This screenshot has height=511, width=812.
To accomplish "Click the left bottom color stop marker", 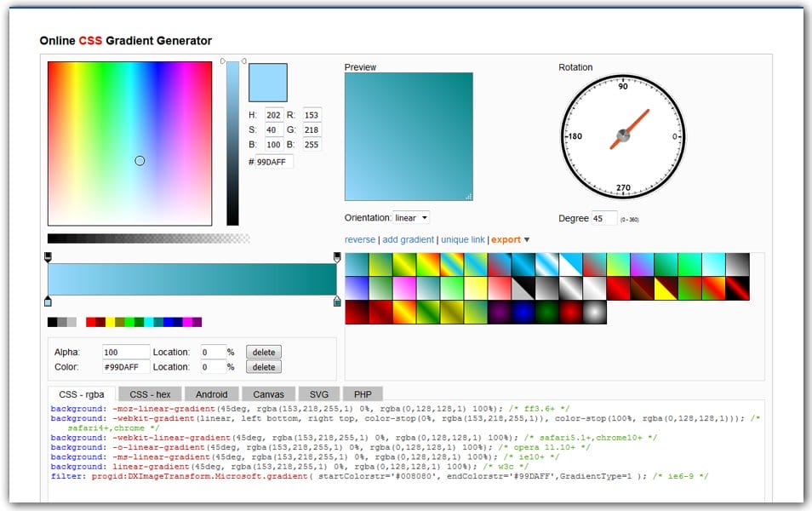I will [48, 301].
